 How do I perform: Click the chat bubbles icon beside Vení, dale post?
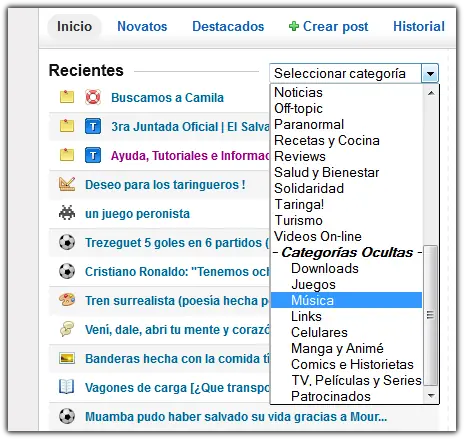[67, 329]
